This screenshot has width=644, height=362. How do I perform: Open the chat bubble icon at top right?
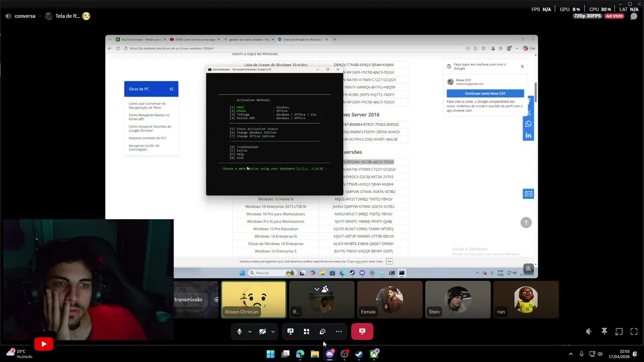tap(634, 16)
